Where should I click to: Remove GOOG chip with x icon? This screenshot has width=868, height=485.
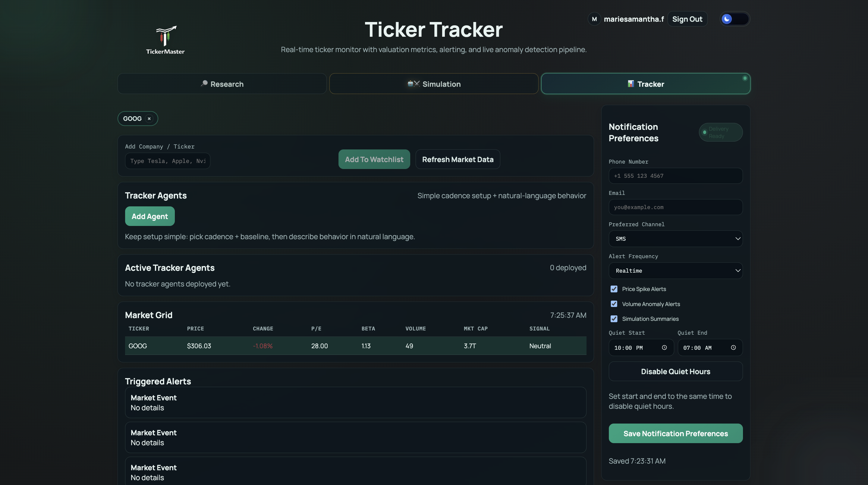[x=149, y=119]
